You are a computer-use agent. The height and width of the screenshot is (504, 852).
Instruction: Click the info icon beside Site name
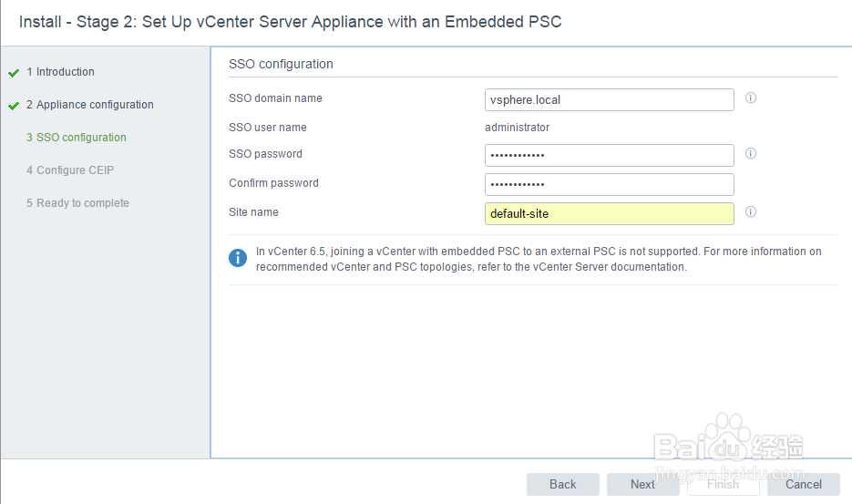750,212
